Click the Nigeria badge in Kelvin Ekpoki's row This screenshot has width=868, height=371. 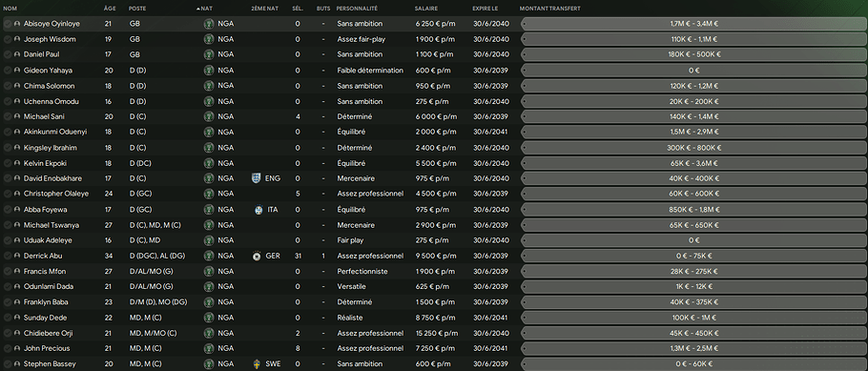coord(209,163)
